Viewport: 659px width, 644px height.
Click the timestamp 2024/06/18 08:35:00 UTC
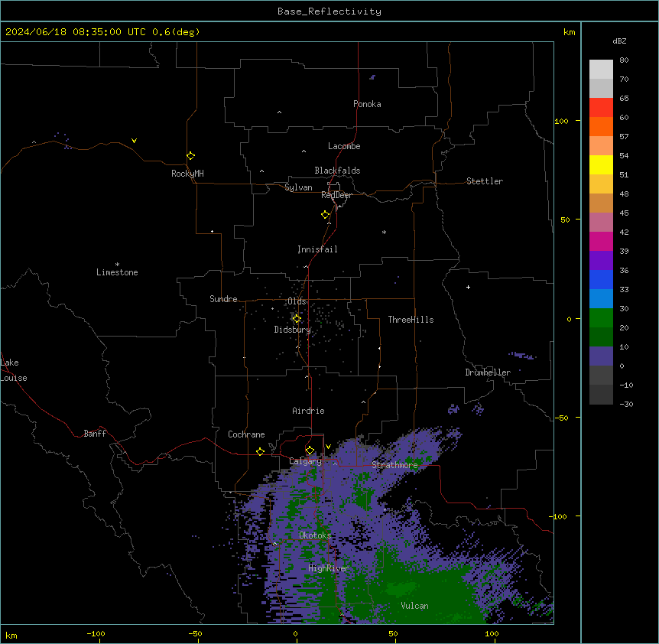point(76,32)
